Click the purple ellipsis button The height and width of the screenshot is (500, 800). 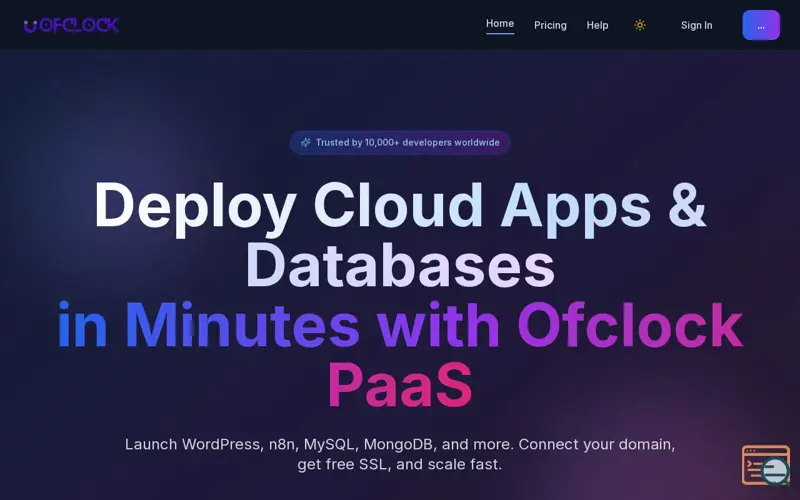click(761, 25)
